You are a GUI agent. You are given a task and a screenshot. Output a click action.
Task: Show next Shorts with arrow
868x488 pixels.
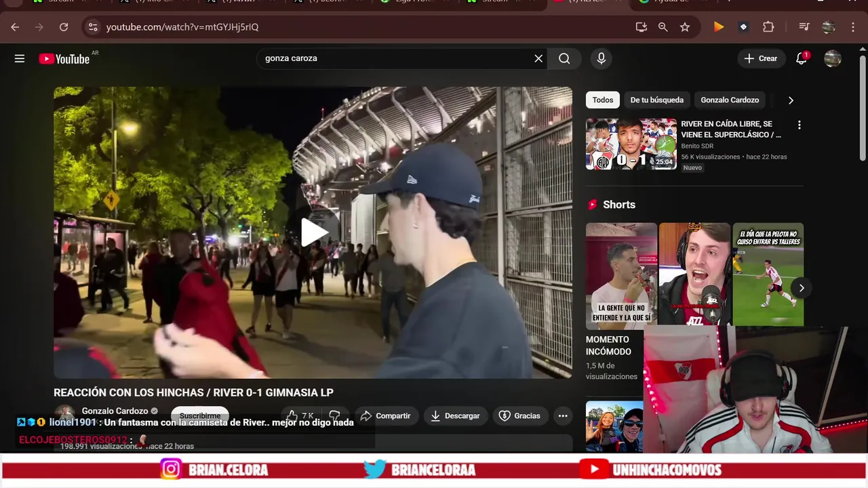801,288
